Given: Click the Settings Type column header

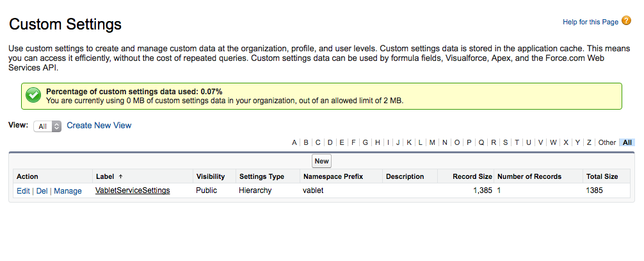Looking at the screenshot, I should [262, 176].
